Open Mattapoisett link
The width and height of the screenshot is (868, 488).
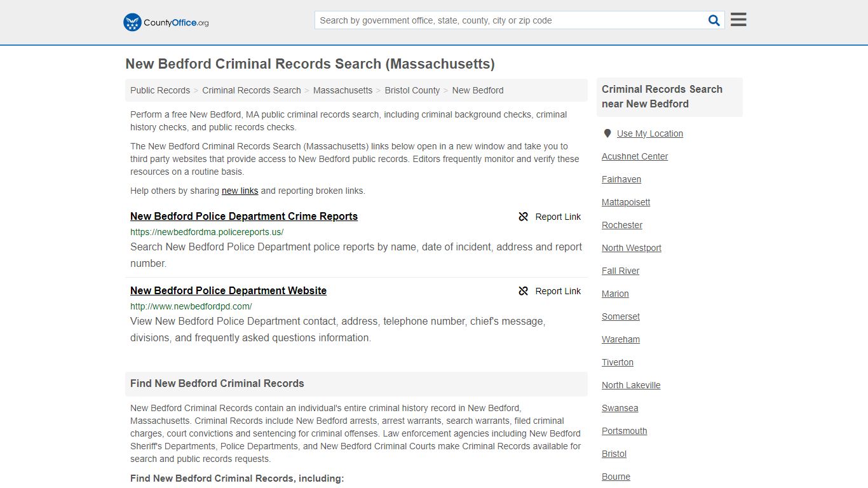click(x=626, y=202)
